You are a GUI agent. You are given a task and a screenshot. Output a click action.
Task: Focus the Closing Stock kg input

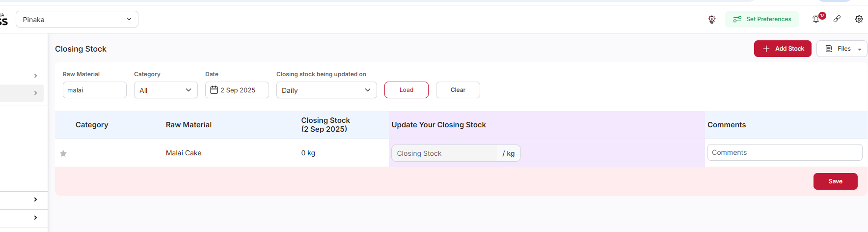(444, 153)
